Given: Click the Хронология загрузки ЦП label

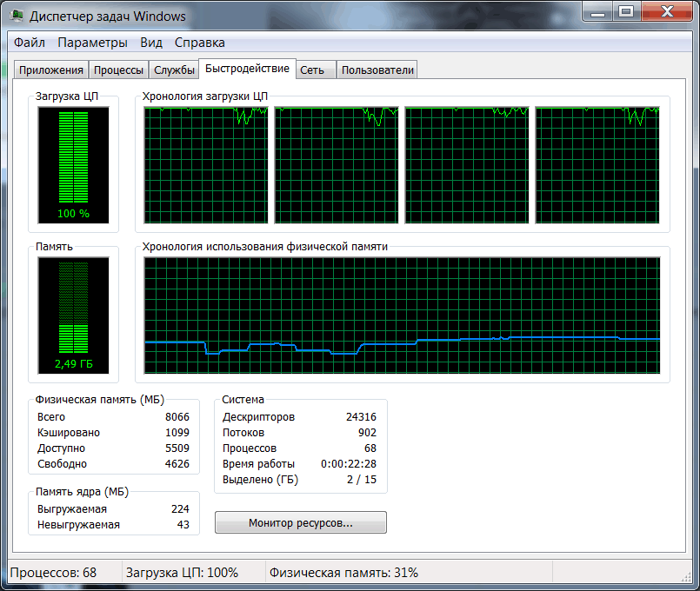Looking at the screenshot, I should tap(205, 96).
